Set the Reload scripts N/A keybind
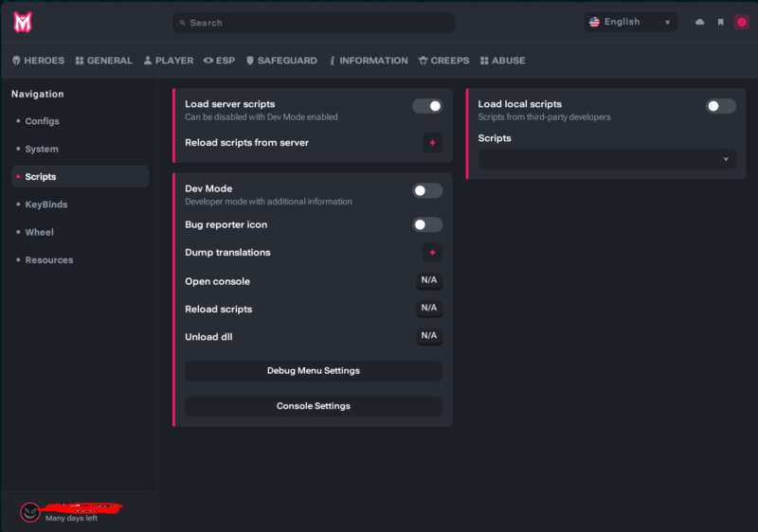 tap(429, 308)
